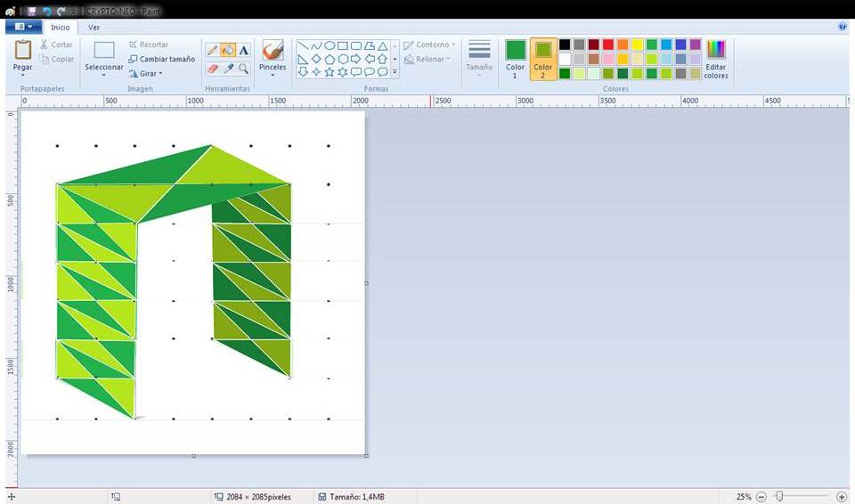The height and width of the screenshot is (504, 855).
Task: Select the Color picker eyedropper tool
Action: pyautogui.click(x=228, y=69)
